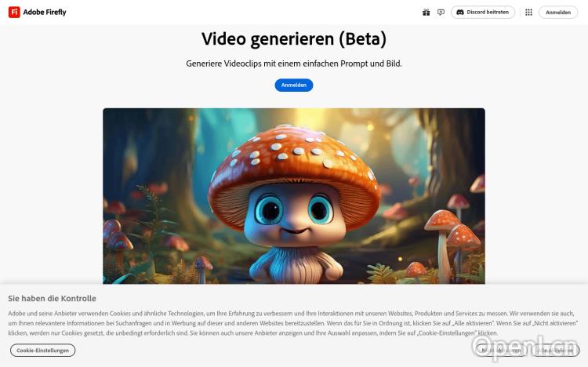Choose Nicht aktivieren in cookie banner

(502, 350)
